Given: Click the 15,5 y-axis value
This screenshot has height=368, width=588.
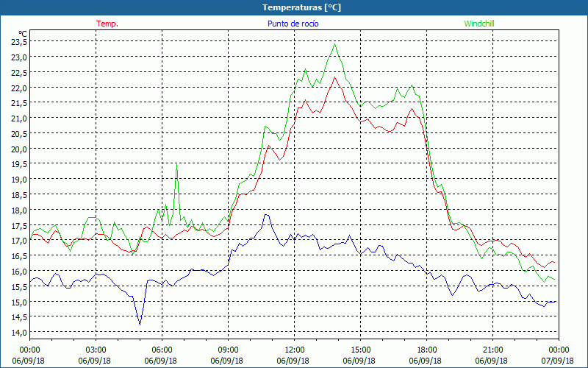Looking at the screenshot, I should (19, 286).
